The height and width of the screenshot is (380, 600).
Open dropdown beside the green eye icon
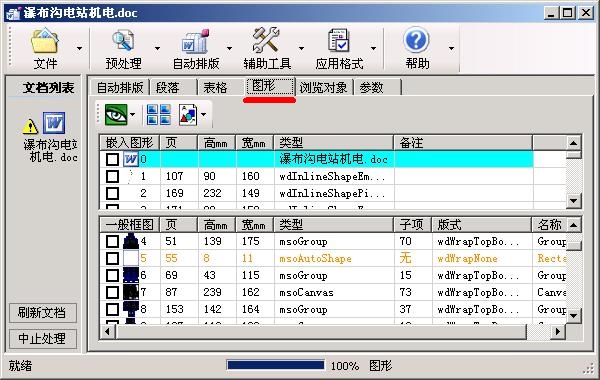132,114
